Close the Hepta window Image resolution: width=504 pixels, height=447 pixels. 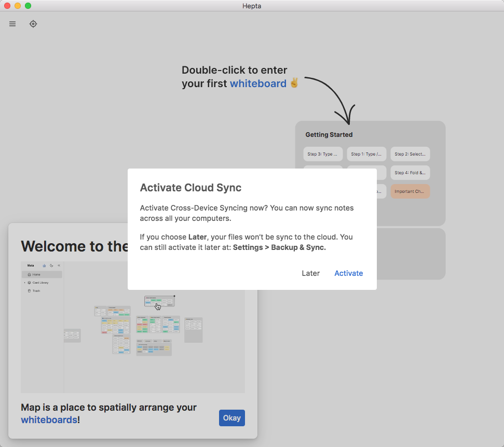[x=7, y=6]
